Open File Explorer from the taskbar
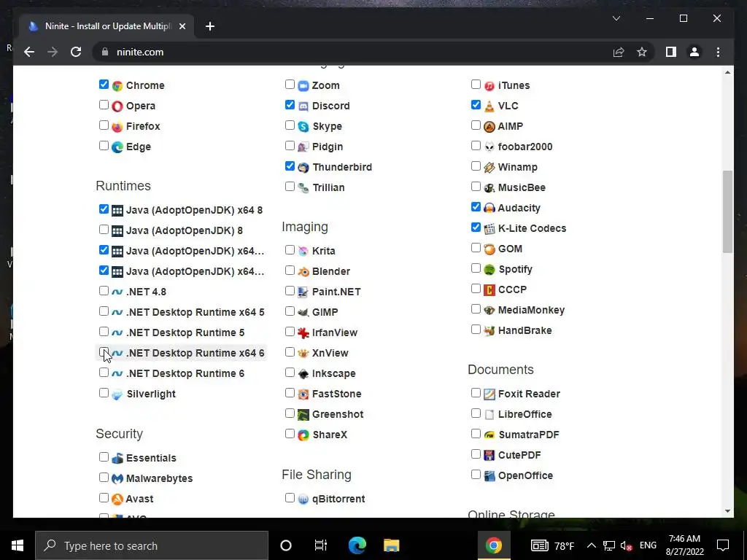The width and height of the screenshot is (747, 560). tap(391, 545)
